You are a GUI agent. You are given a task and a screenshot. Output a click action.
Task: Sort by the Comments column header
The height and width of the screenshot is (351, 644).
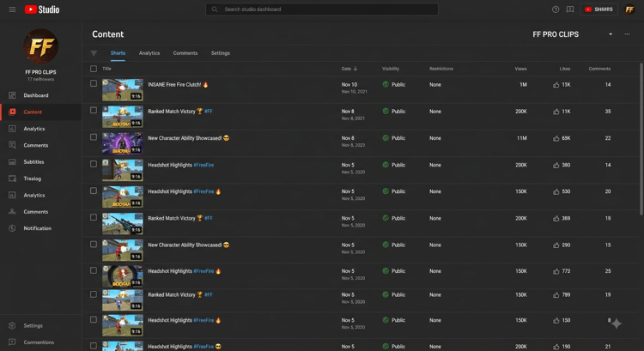599,69
